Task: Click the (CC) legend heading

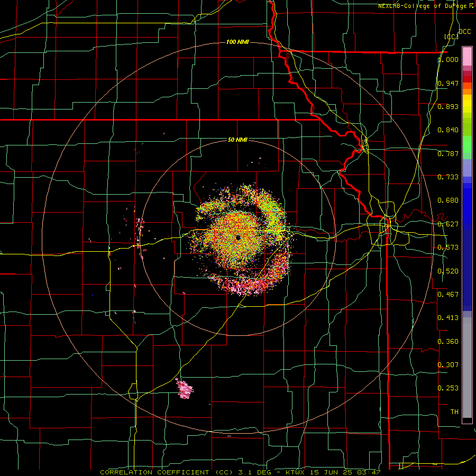Action: pyautogui.click(x=452, y=36)
